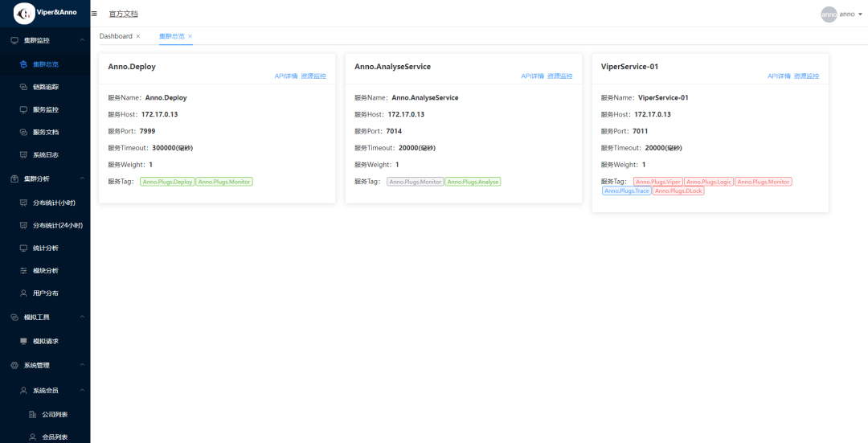
Task: Click the Viper&Anno logo
Action: coord(24,14)
